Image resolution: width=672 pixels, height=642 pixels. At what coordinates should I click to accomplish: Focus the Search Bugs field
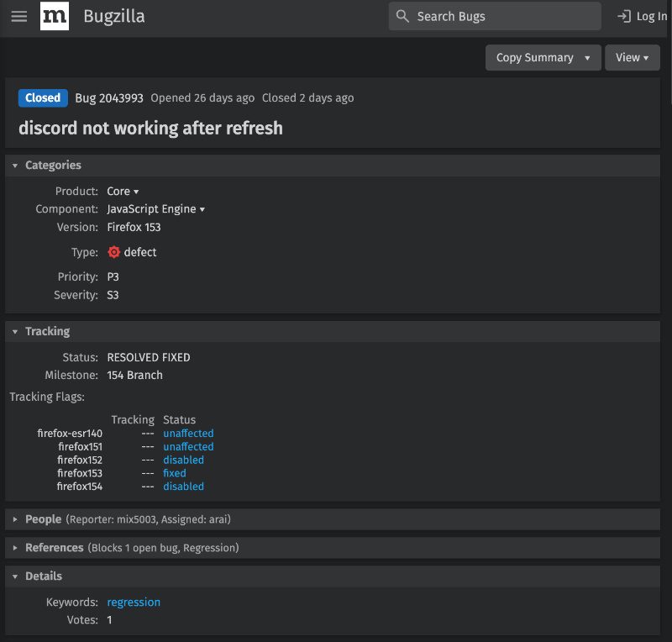point(495,16)
